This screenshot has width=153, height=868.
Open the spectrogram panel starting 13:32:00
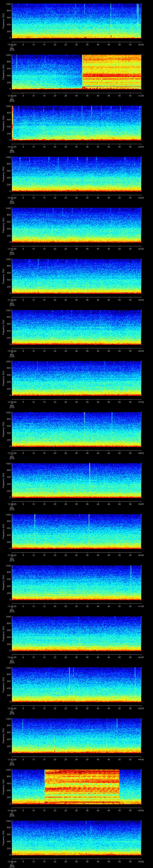tap(77, 174)
